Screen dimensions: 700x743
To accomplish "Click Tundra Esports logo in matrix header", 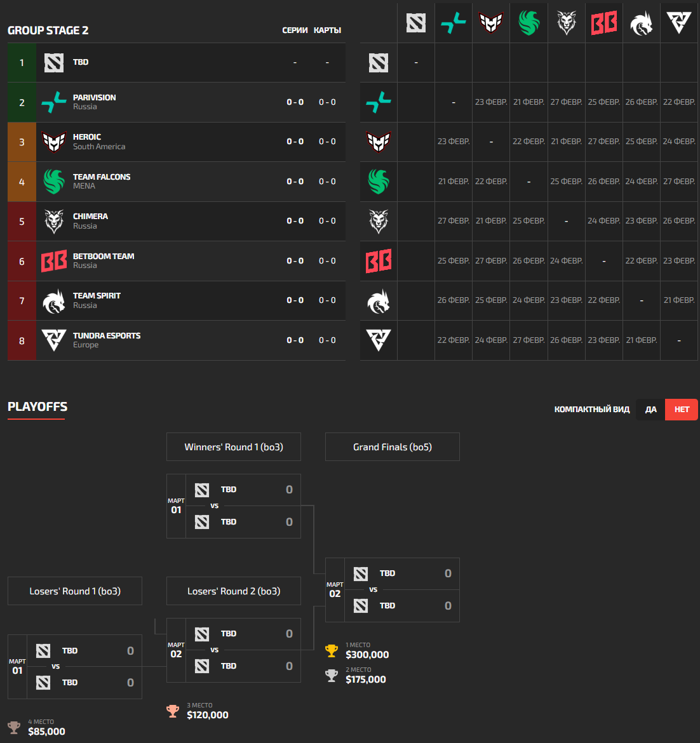I will click(x=678, y=23).
